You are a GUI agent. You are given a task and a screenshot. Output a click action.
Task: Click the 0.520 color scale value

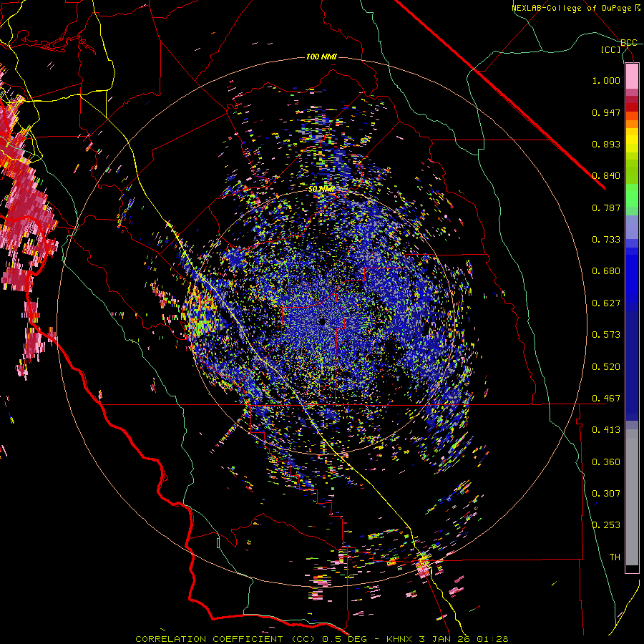(x=606, y=367)
